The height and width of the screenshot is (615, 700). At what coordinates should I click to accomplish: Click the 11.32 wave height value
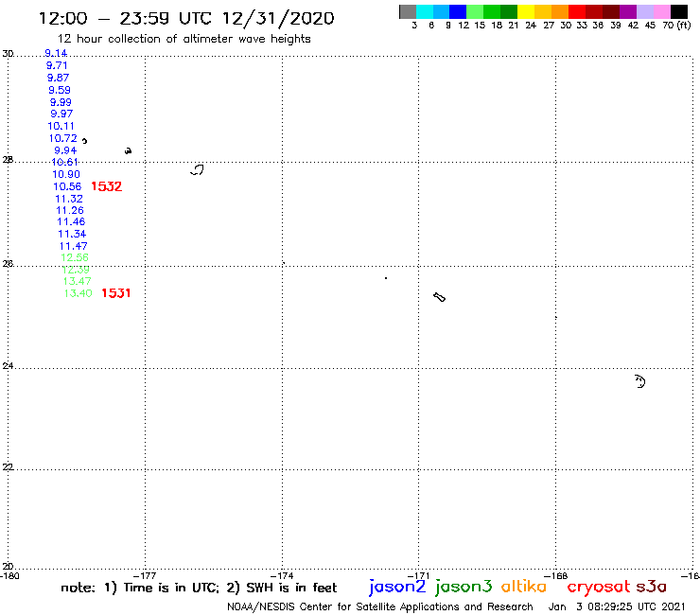[69, 199]
